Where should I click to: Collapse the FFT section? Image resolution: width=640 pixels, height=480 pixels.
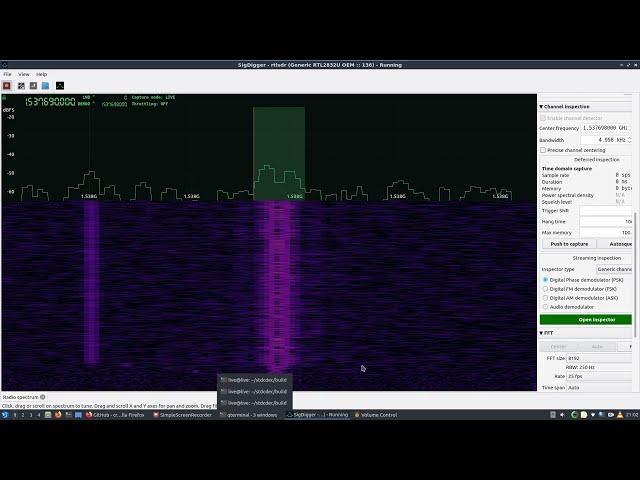tap(541, 333)
